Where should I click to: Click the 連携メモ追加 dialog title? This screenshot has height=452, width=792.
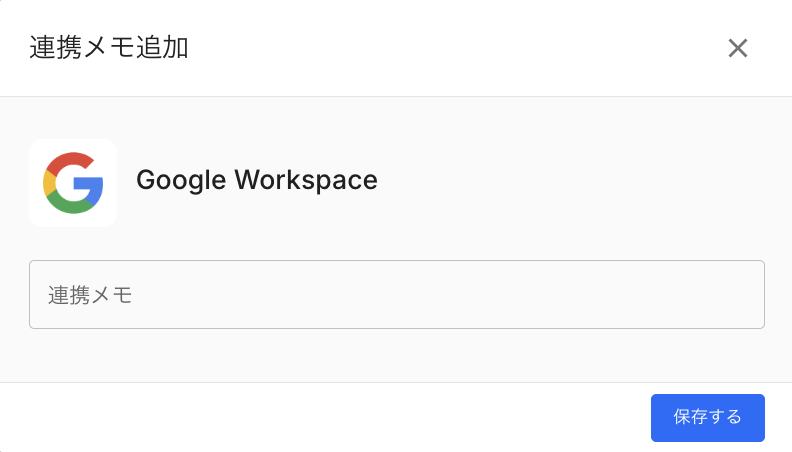[109, 48]
